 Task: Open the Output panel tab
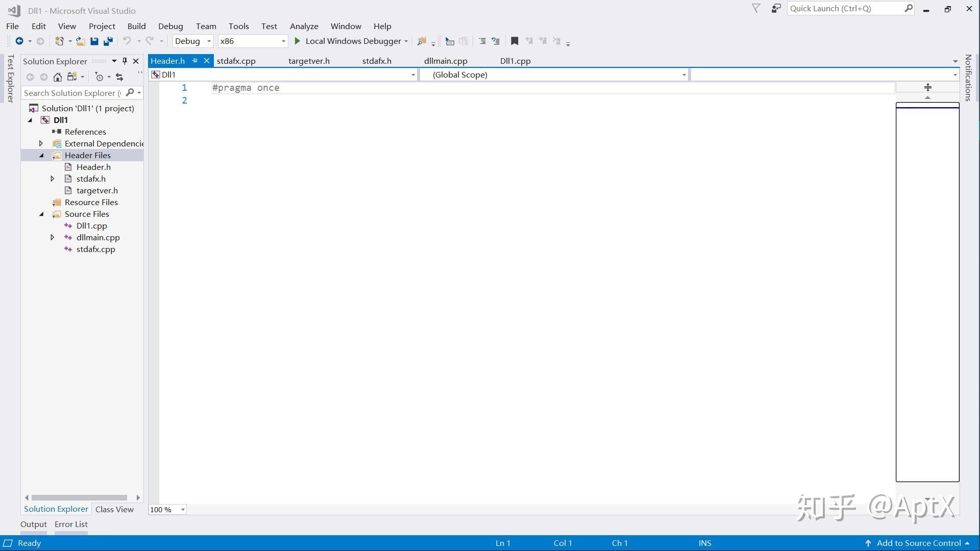tap(34, 524)
